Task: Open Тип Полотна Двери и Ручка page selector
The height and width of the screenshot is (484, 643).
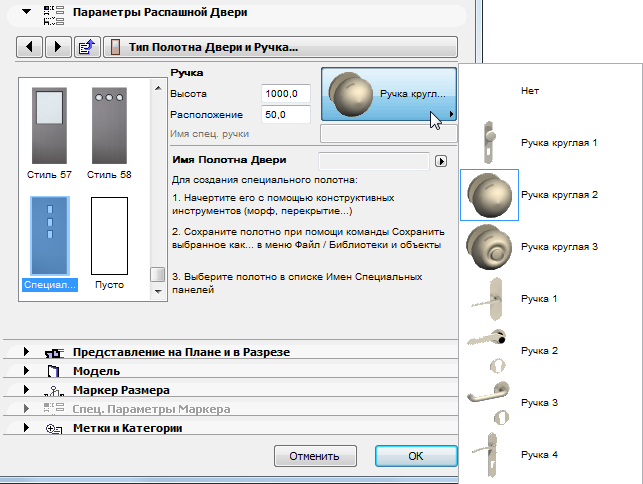Action: 280,47
